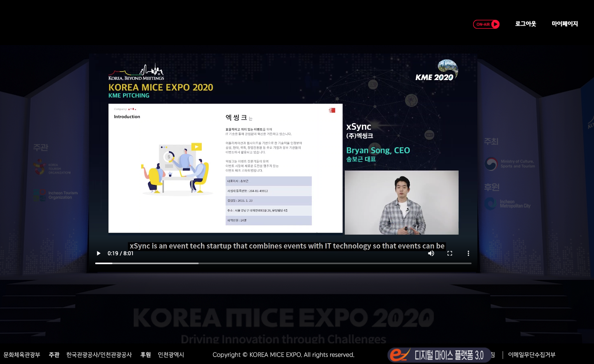Click the 인천광역시 footer text

pos(171,355)
